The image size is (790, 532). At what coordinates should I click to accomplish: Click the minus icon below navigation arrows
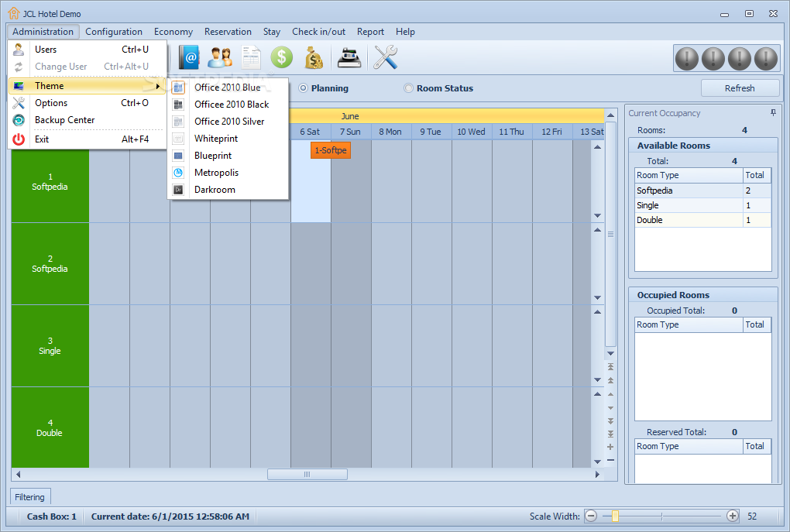click(x=610, y=460)
